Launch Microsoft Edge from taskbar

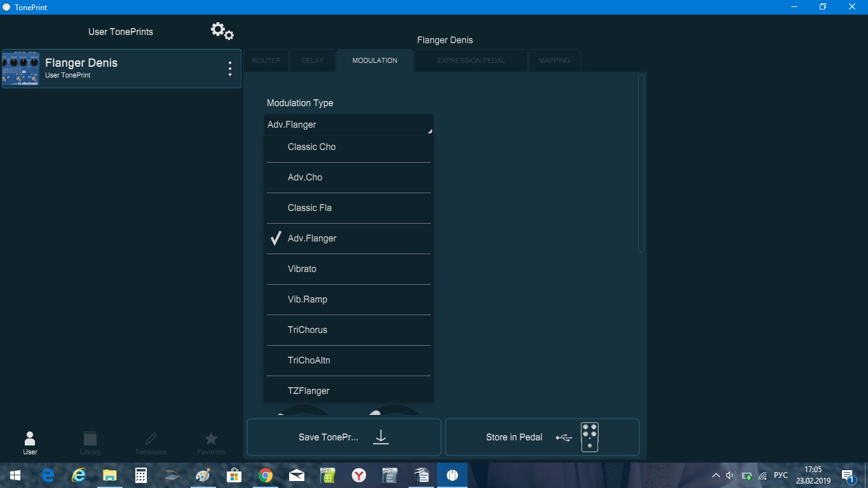[48, 475]
